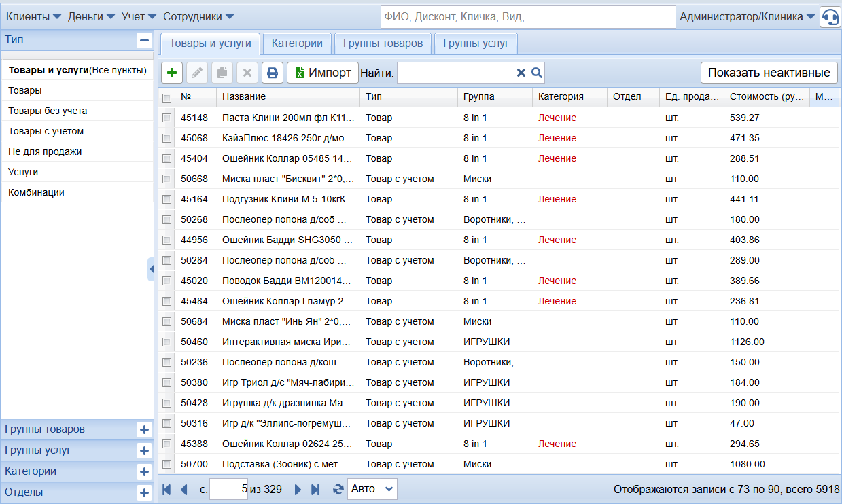Switch to the Категории tab
842x504 pixels.
point(297,43)
